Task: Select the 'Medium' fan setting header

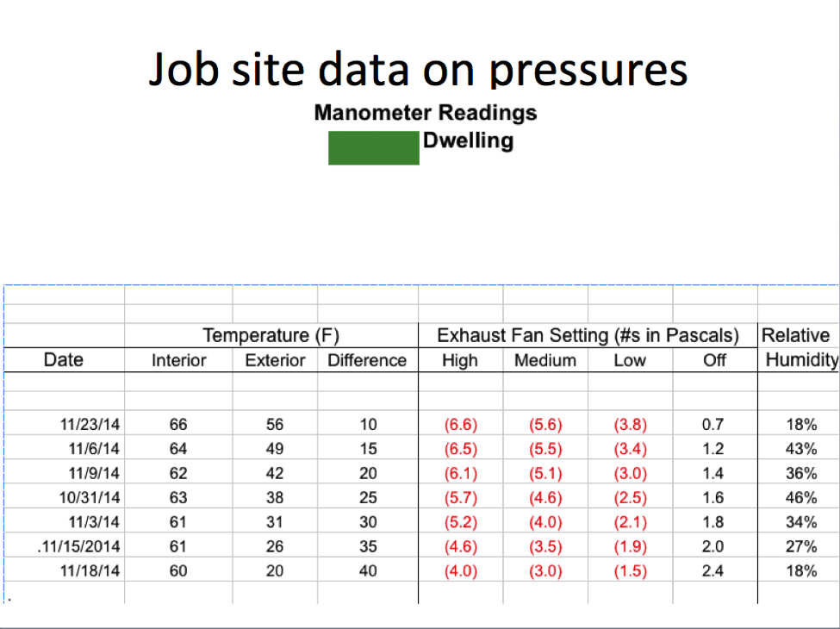Action: tap(545, 361)
